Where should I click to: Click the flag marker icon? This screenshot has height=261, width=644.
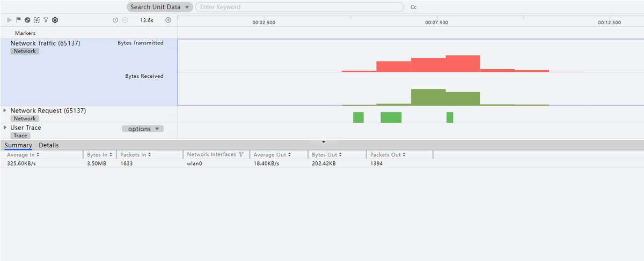(18, 20)
